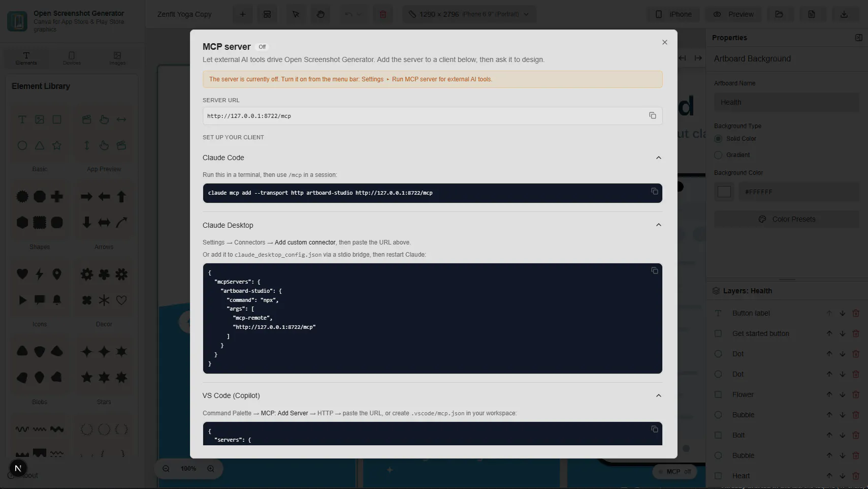868x489 pixels.
Task: Copy the server URL
Action: (652, 116)
